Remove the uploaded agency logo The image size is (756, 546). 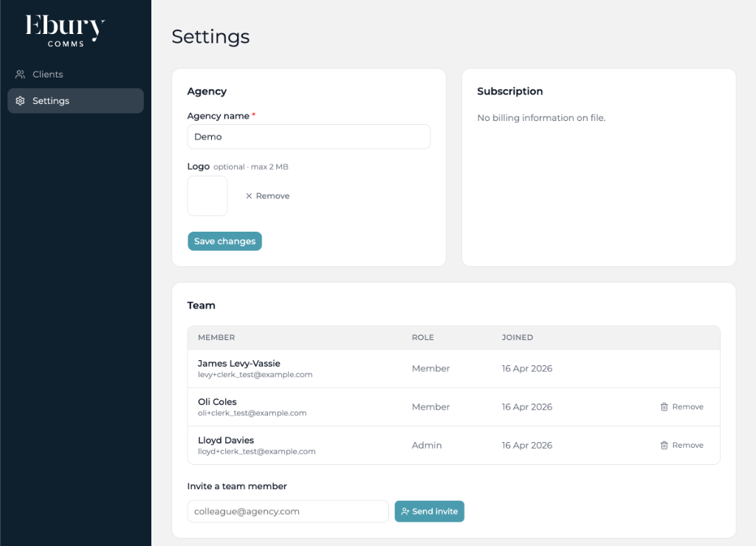point(267,196)
